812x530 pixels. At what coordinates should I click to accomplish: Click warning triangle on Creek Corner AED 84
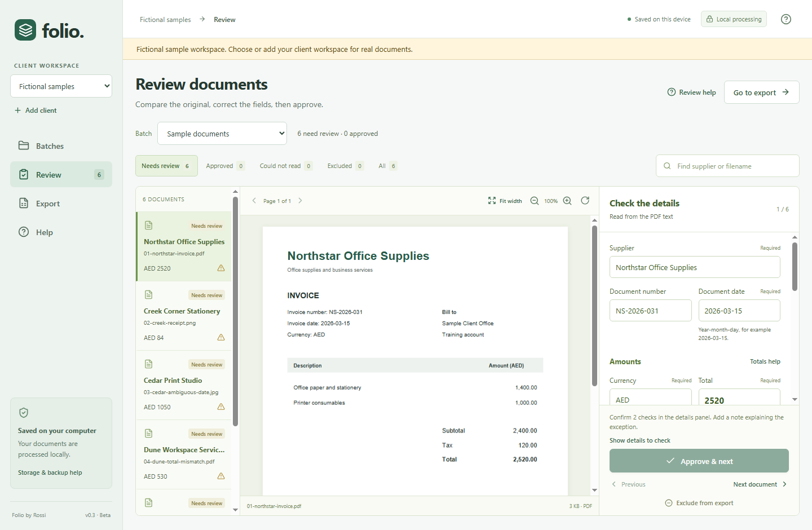point(221,337)
